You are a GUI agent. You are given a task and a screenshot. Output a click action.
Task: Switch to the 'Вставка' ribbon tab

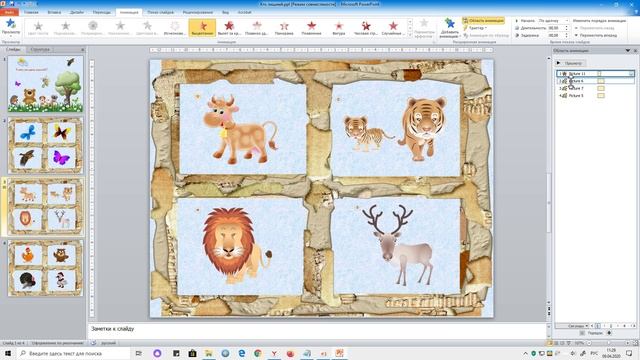[x=54, y=12]
